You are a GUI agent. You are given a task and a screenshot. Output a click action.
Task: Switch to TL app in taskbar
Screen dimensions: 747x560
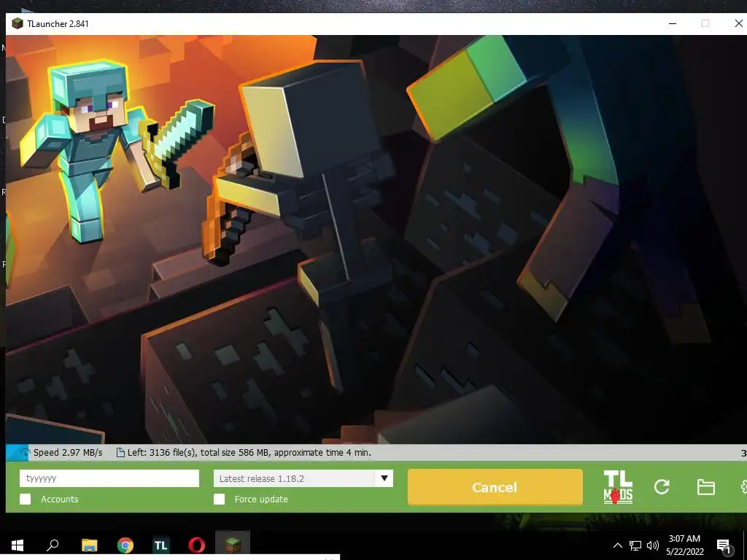(x=161, y=545)
